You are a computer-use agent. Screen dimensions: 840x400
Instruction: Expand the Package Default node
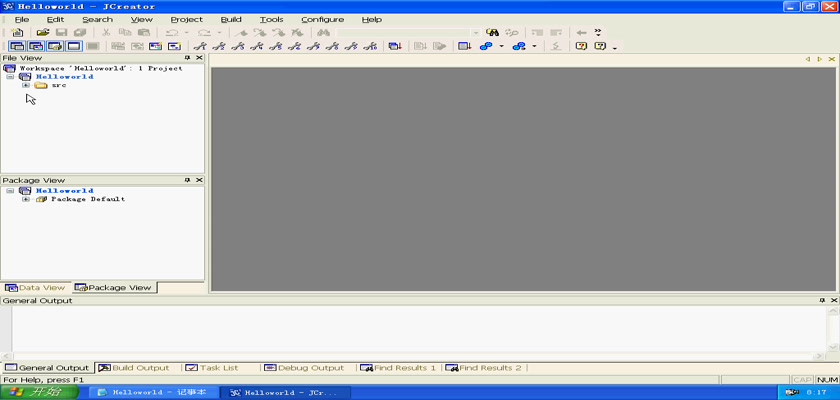coord(26,200)
